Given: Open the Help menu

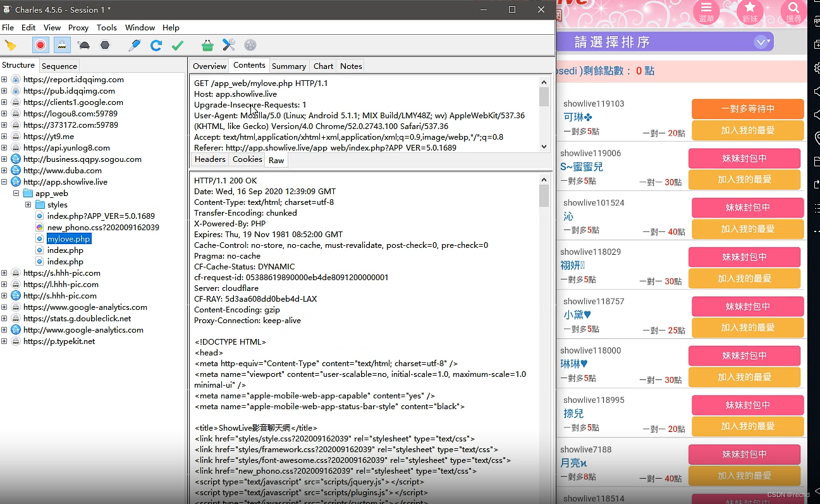Looking at the screenshot, I should click(171, 28).
